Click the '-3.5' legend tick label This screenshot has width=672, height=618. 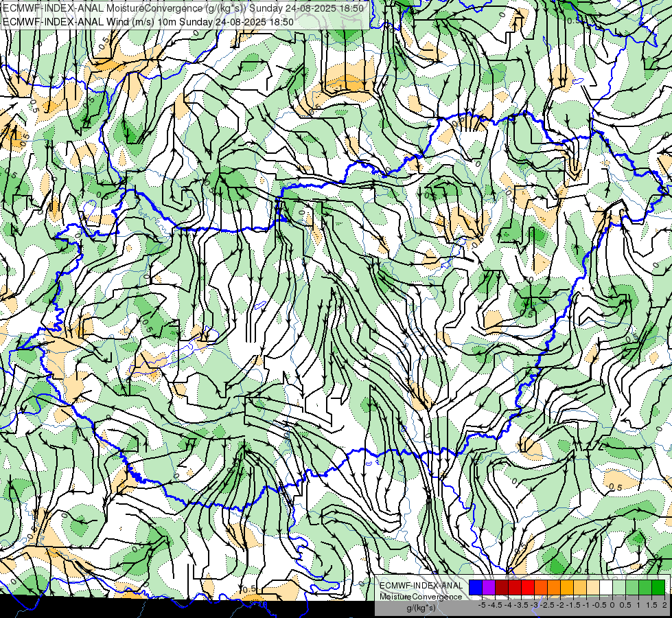tap(521, 605)
